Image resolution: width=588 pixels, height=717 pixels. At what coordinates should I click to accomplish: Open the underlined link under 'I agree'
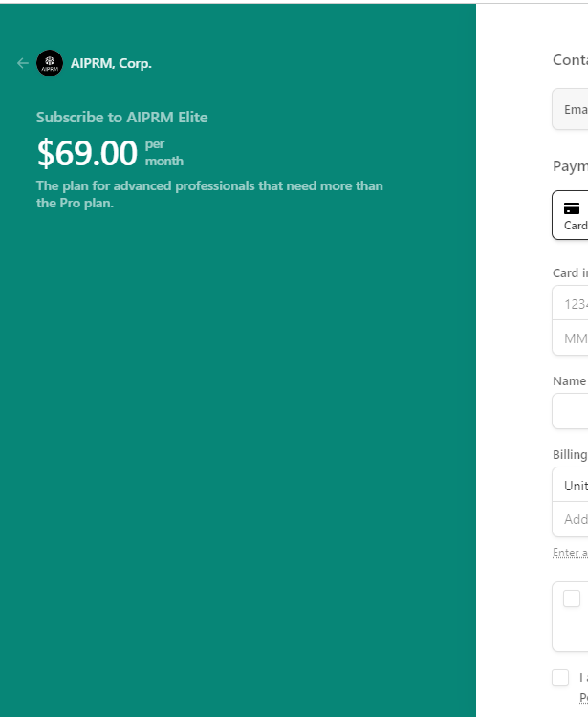[x=583, y=698]
